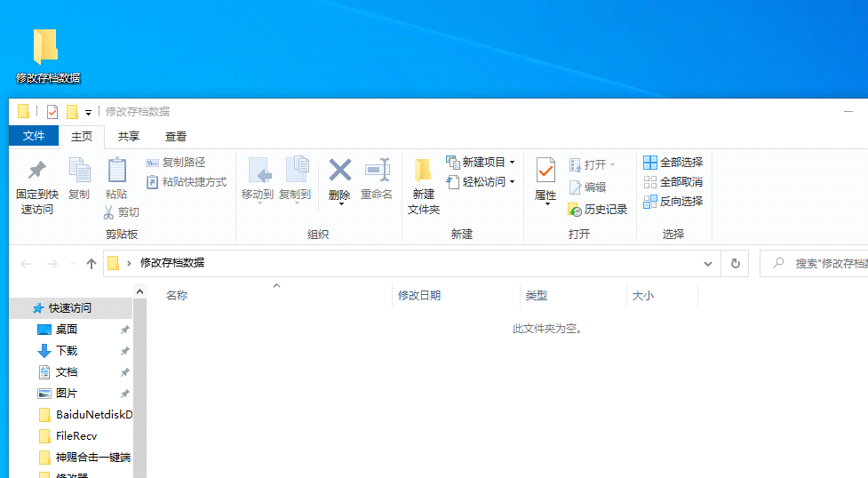Click the back navigation arrow
Image resolution: width=868 pixels, height=478 pixels.
pos(26,264)
